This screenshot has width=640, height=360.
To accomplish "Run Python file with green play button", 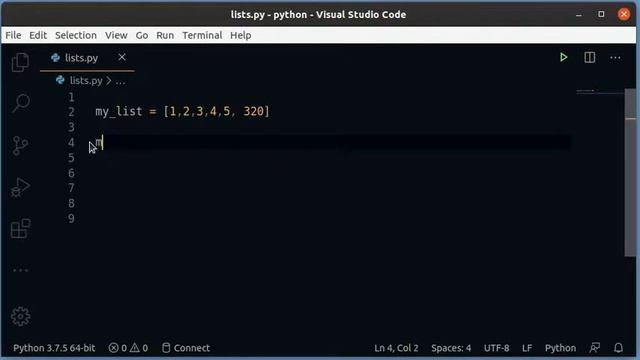I will [x=564, y=57].
